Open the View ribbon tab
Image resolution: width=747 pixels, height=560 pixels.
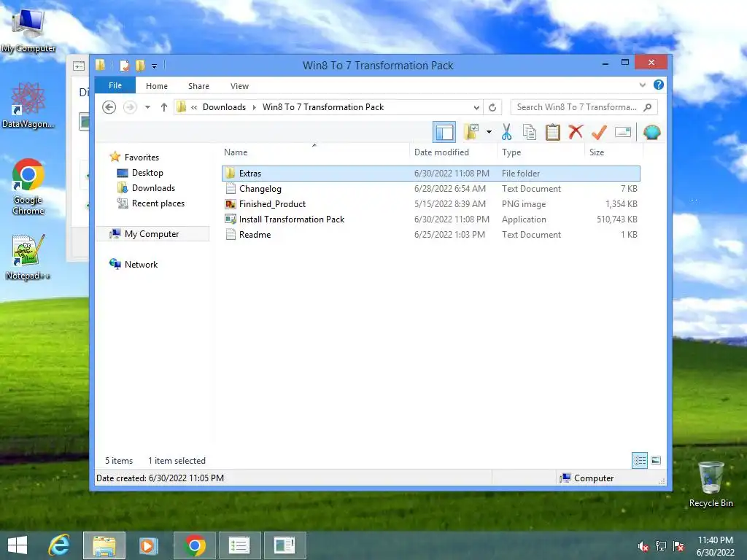point(239,86)
